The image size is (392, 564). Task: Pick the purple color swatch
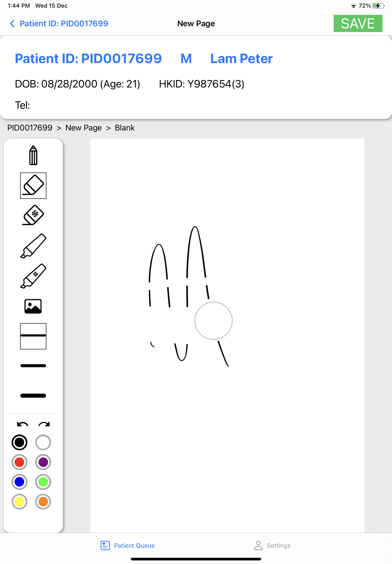coord(43,462)
